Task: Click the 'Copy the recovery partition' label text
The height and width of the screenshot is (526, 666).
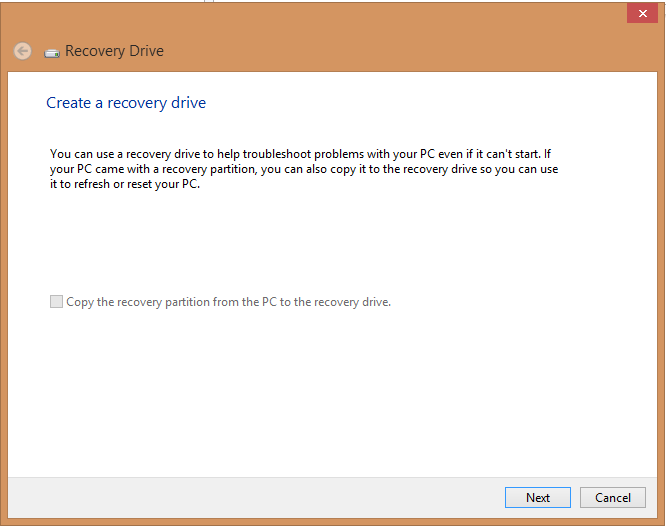Action: 228,301
